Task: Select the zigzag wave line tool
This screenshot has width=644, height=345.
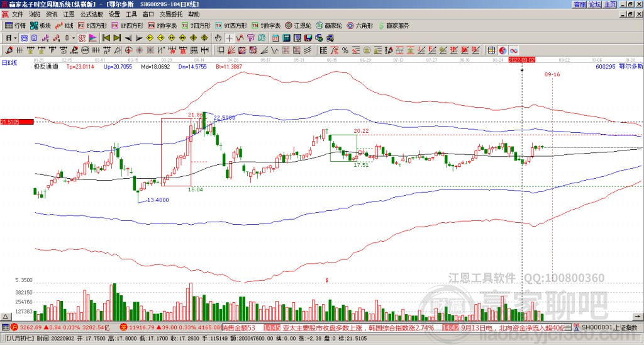Action: point(275,50)
